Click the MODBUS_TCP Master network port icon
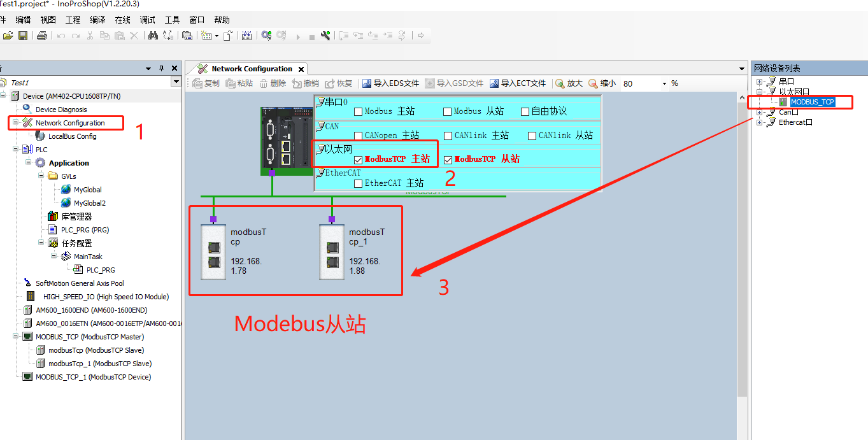The image size is (868, 440). point(27,337)
